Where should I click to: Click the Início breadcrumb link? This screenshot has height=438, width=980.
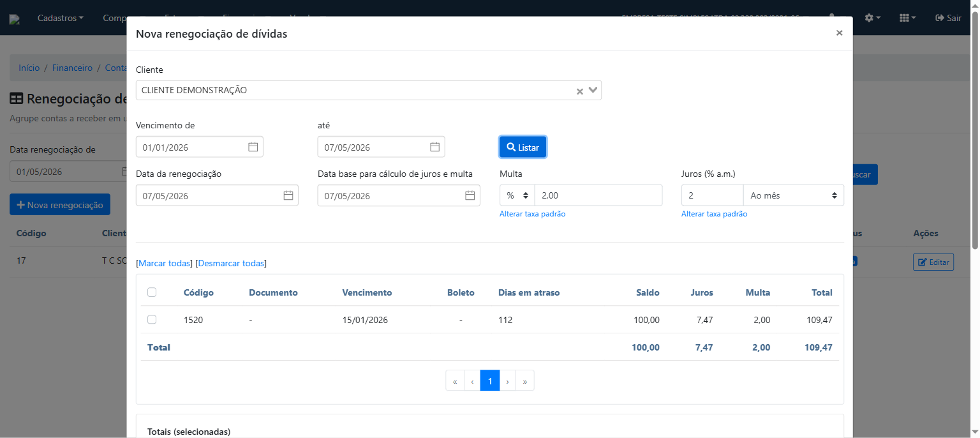pyautogui.click(x=29, y=68)
